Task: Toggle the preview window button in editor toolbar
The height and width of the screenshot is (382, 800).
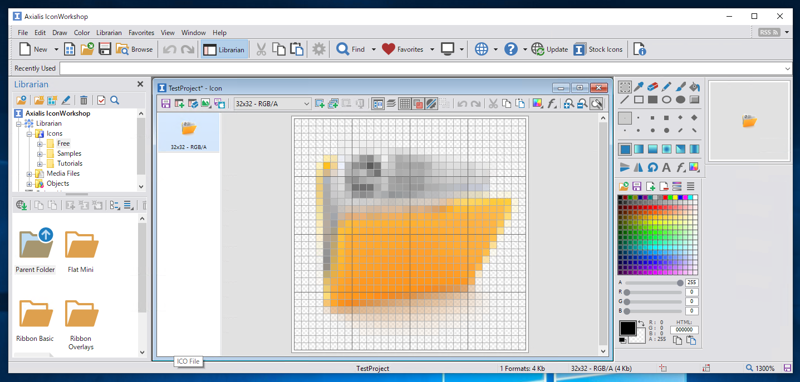Action: point(378,104)
